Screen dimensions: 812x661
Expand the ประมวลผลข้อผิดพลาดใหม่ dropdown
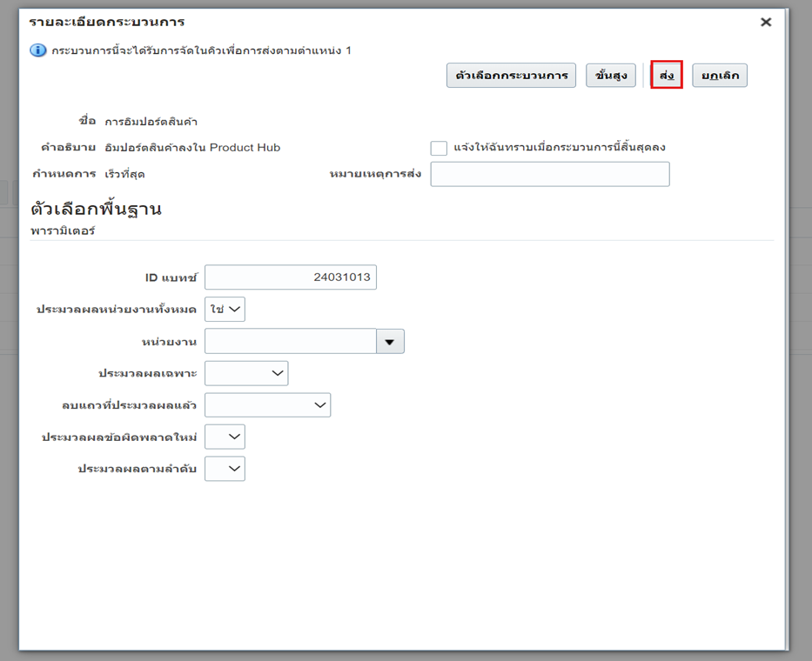click(225, 437)
